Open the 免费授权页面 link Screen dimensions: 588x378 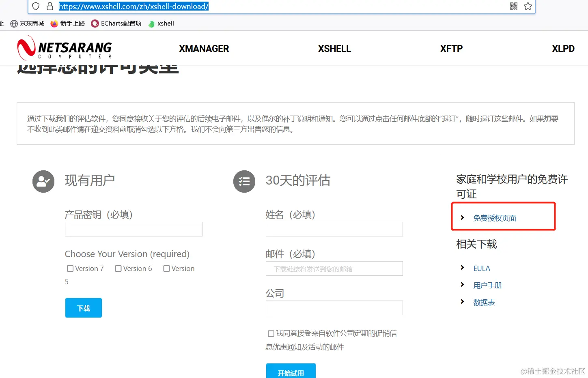pyautogui.click(x=495, y=218)
